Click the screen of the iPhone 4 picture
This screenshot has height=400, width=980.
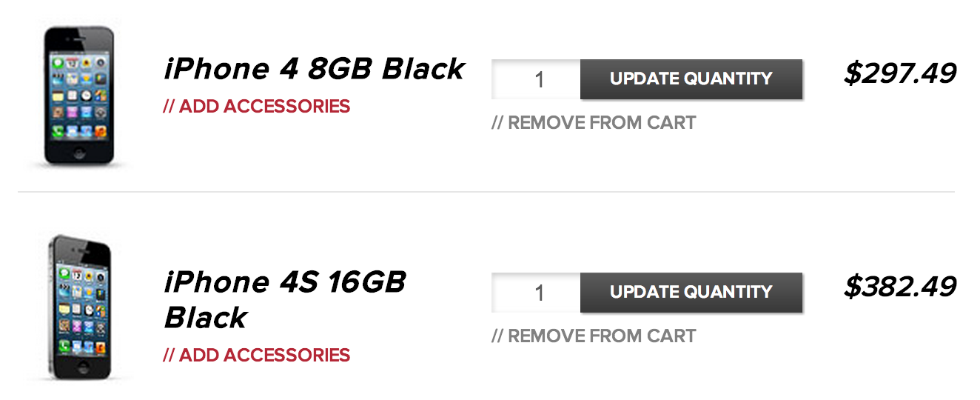click(x=79, y=95)
